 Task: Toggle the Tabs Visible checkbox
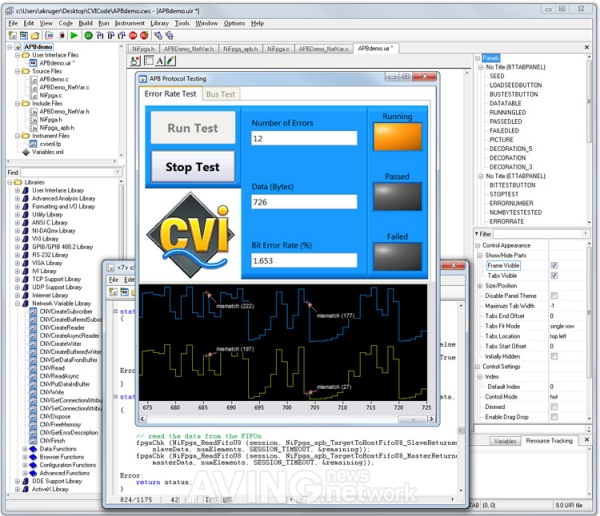point(554,275)
